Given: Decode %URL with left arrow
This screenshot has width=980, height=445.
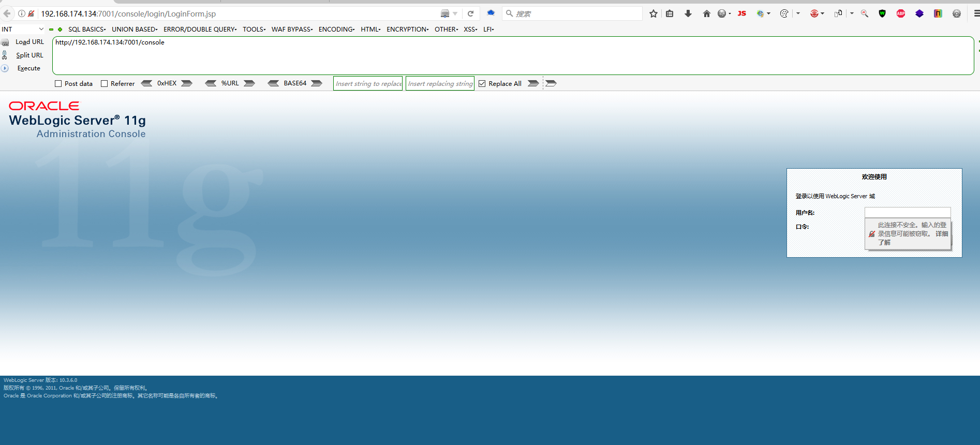Looking at the screenshot, I should pyautogui.click(x=211, y=83).
